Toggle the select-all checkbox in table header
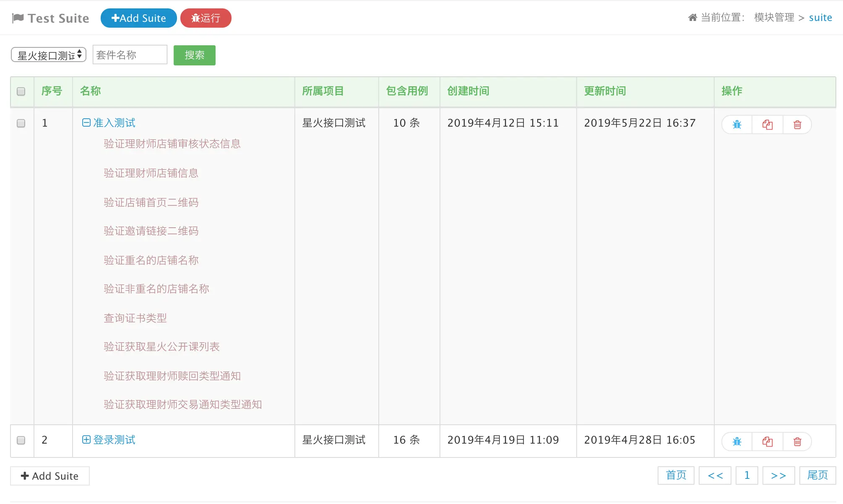Viewport: 843px width, 504px height. click(x=21, y=91)
